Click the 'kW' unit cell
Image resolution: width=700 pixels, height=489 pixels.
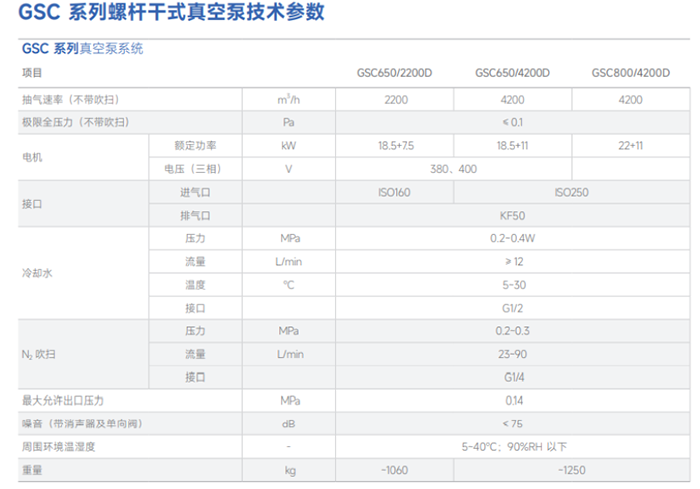(289, 146)
